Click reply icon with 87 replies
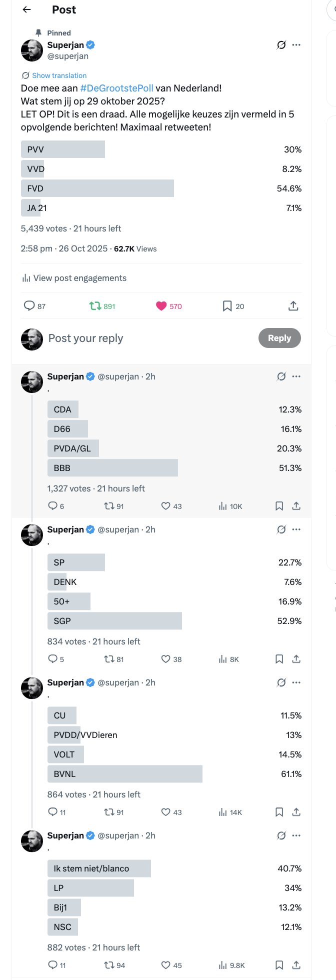Viewport: 336px width, 980px height. [29, 306]
